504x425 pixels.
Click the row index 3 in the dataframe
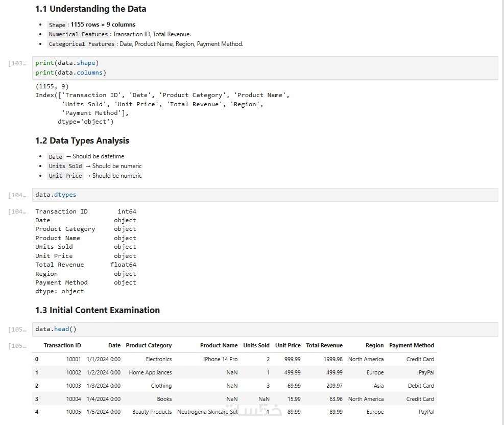(37, 399)
